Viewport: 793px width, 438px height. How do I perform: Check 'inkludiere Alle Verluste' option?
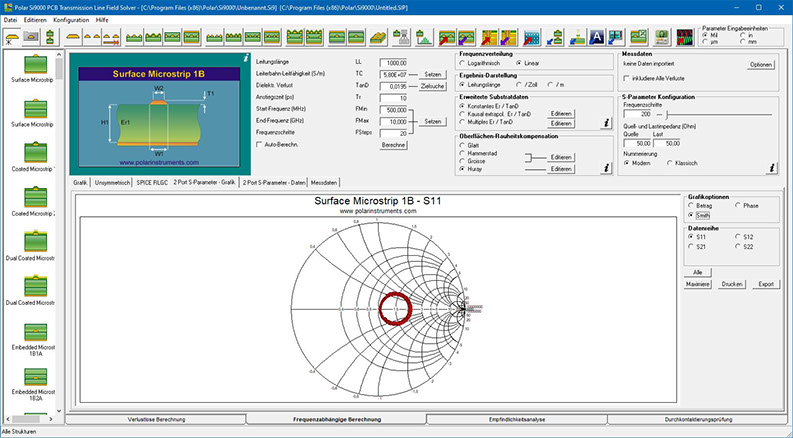[625, 79]
